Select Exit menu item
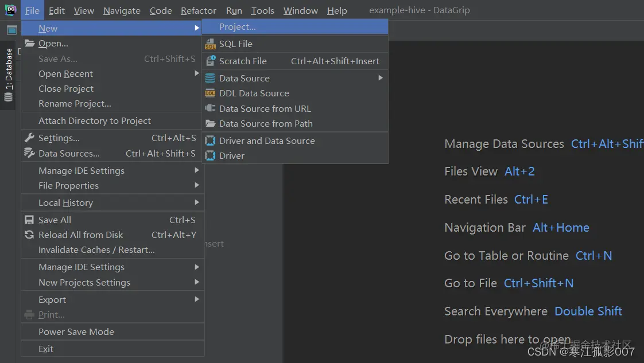 coord(112,349)
